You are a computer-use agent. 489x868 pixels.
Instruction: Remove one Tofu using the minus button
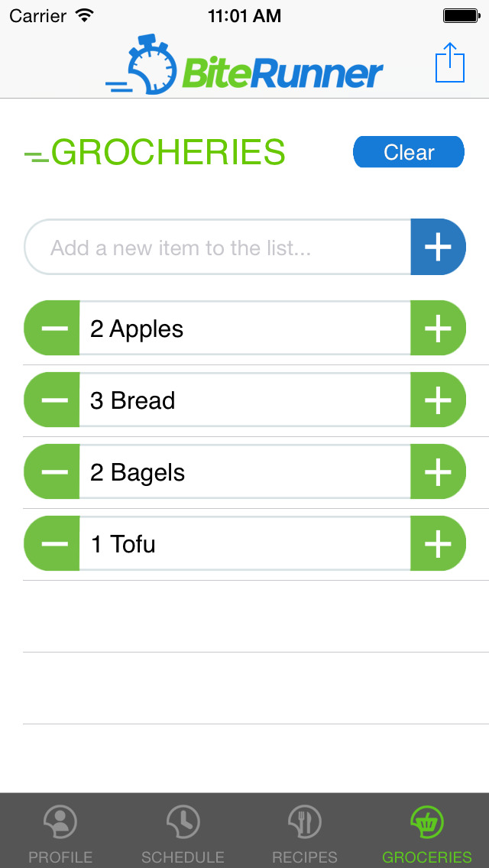coord(53,544)
